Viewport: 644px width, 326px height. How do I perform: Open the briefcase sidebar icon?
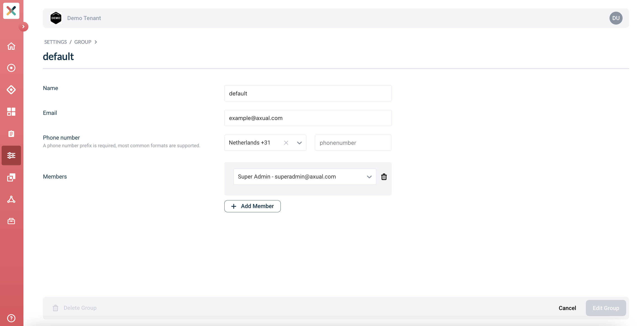[x=11, y=221]
